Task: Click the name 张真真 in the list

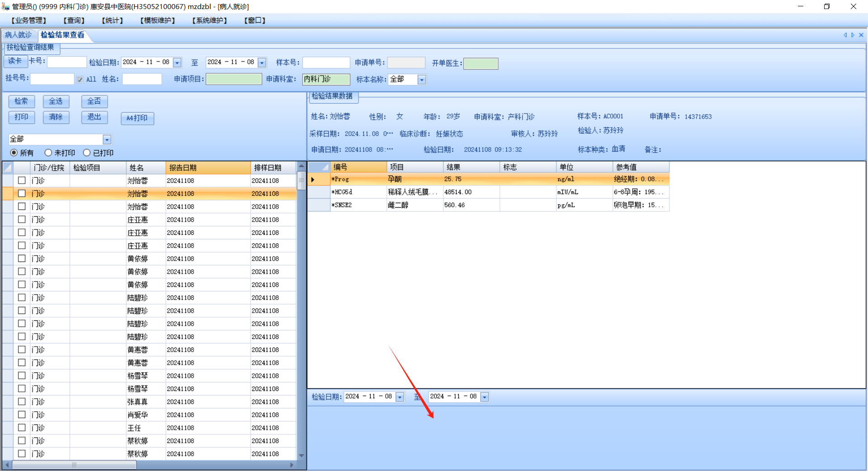Action: click(x=137, y=402)
